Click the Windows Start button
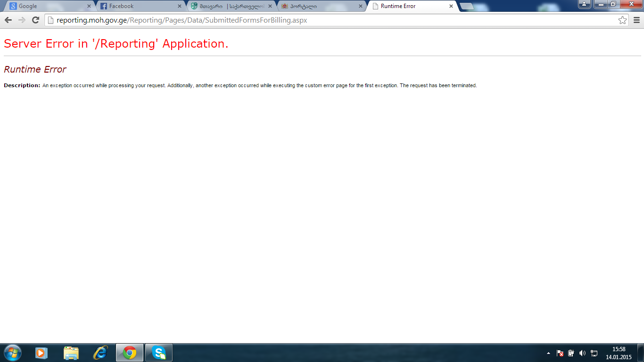 tap(12, 353)
